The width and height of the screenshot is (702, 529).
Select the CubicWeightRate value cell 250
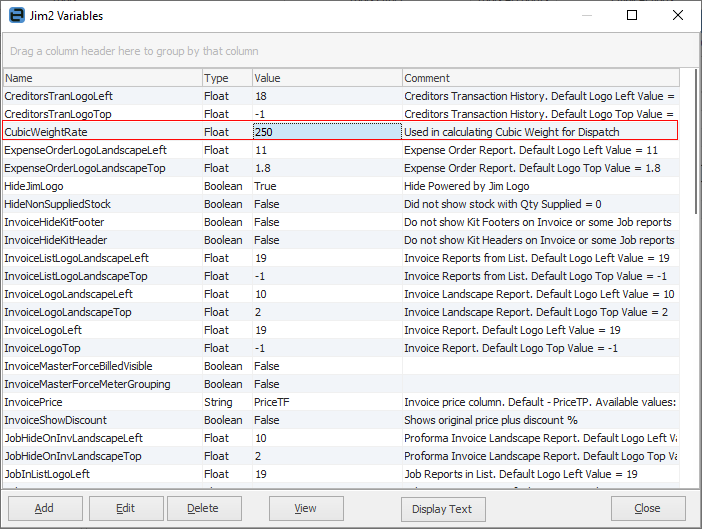tap(327, 132)
